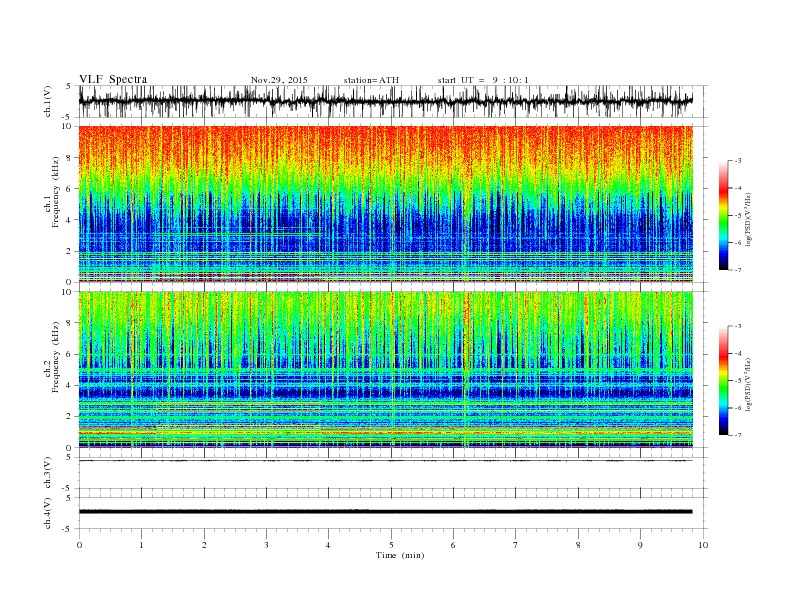Click the ch.1 voltage waveform trace
The height and width of the screenshot is (612, 792).
(385, 101)
